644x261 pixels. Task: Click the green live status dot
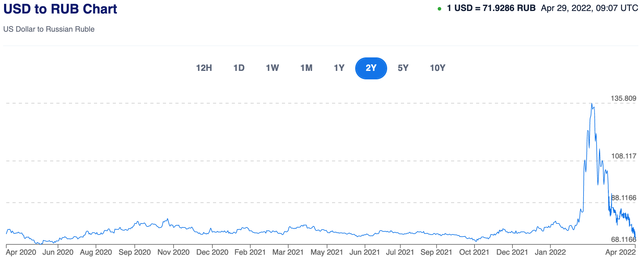pyautogui.click(x=439, y=9)
